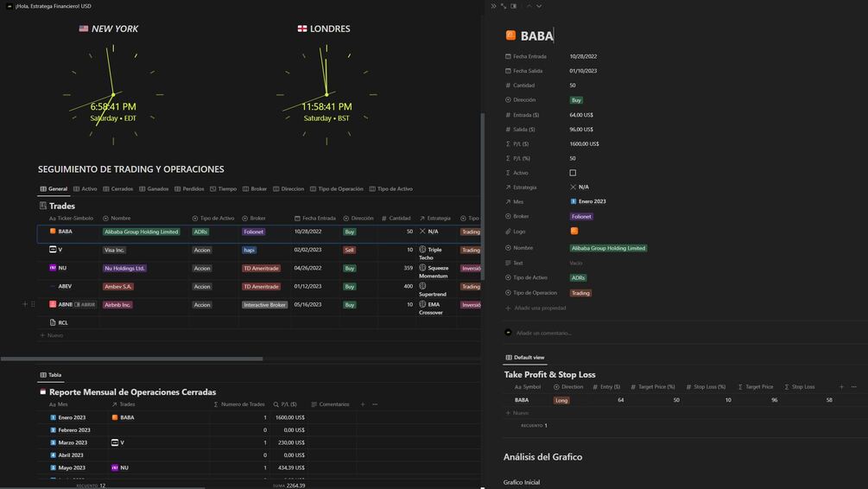
Task: Add a new row in Trades table
Action: [x=52, y=335]
